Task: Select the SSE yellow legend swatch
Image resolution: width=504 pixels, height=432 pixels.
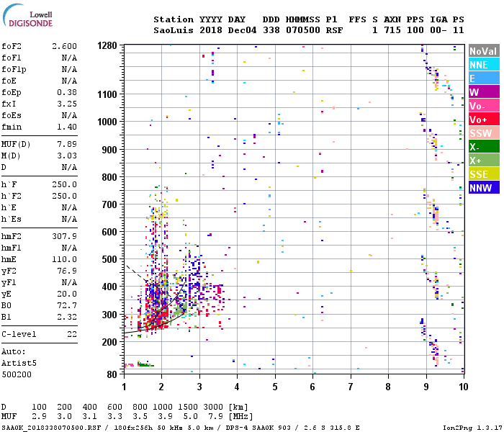Action: point(484,174)
